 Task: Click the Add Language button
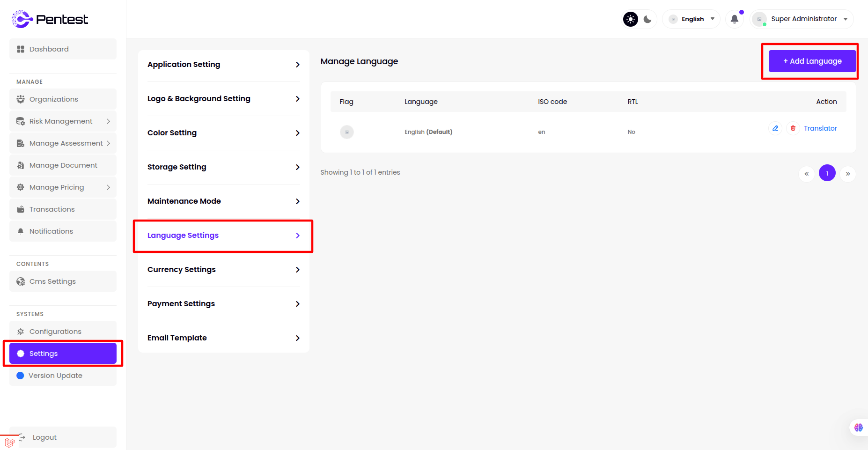pyautogui.click(x=812, y=61)
